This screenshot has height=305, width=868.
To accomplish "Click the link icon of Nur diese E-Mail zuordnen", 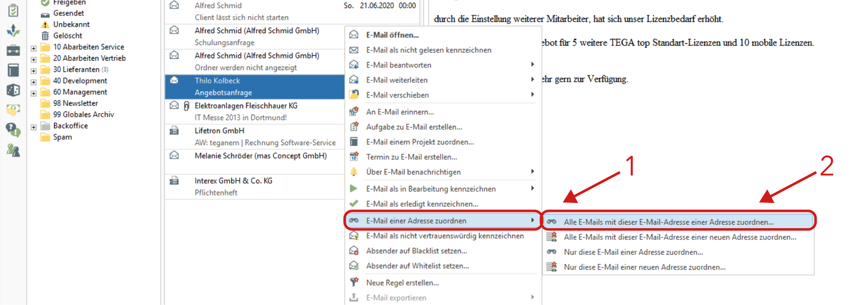I will [x=552, y=252].
